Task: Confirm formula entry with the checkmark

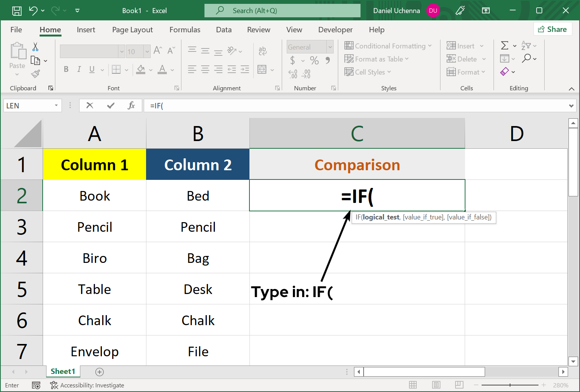Action: click(x=111, y=105)
